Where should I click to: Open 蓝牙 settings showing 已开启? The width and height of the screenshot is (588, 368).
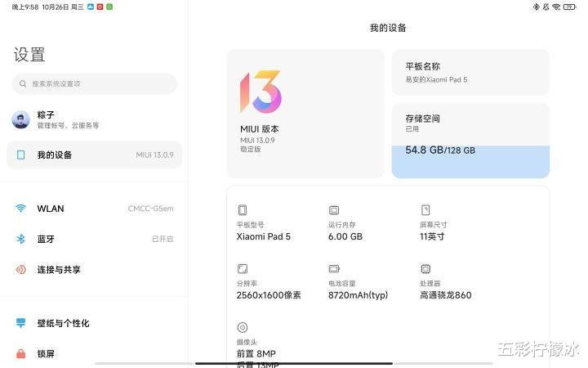point(94,239)
